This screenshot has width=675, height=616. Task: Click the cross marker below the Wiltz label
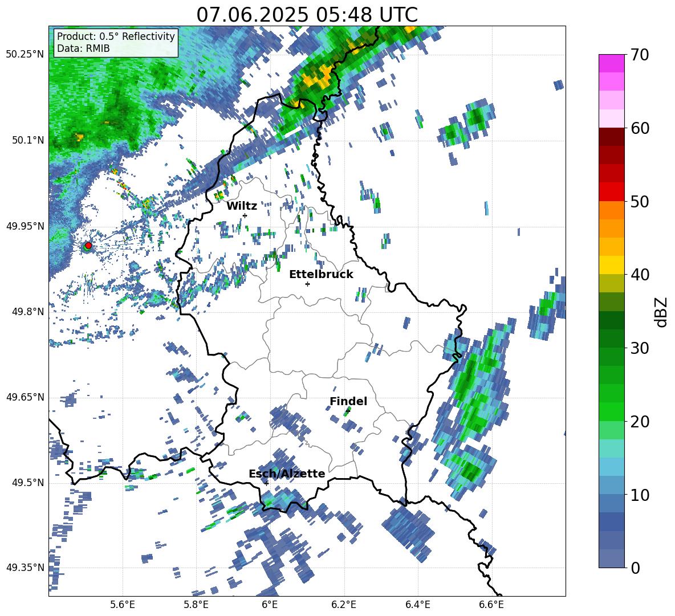[245, 215]
